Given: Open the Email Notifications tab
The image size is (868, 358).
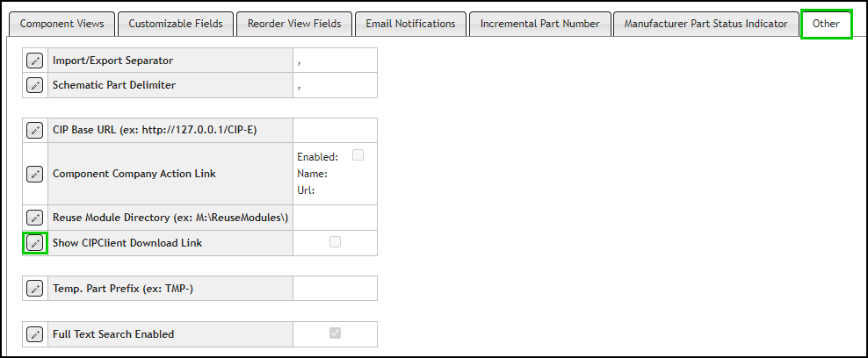Looking at the screenshot, I should click(411, 24).
